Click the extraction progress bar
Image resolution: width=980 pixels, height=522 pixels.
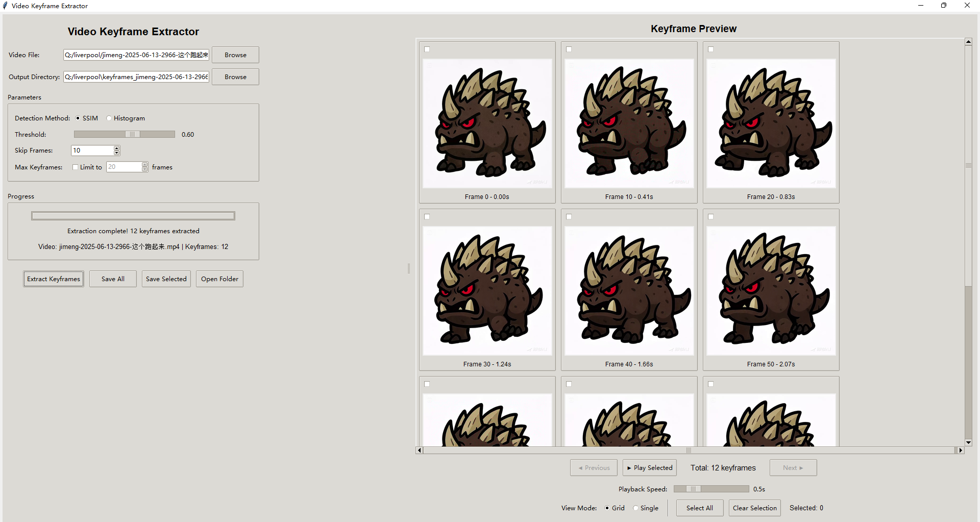[133, 216]
